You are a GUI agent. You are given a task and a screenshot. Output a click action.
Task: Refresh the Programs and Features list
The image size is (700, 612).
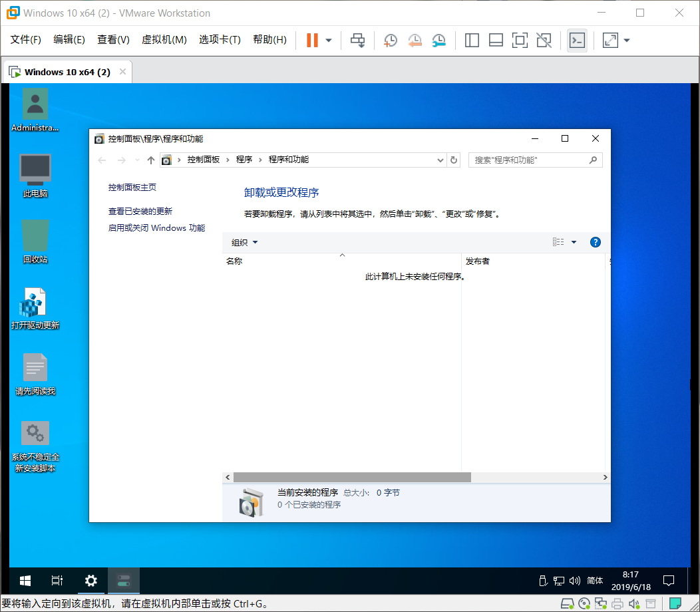454,160
